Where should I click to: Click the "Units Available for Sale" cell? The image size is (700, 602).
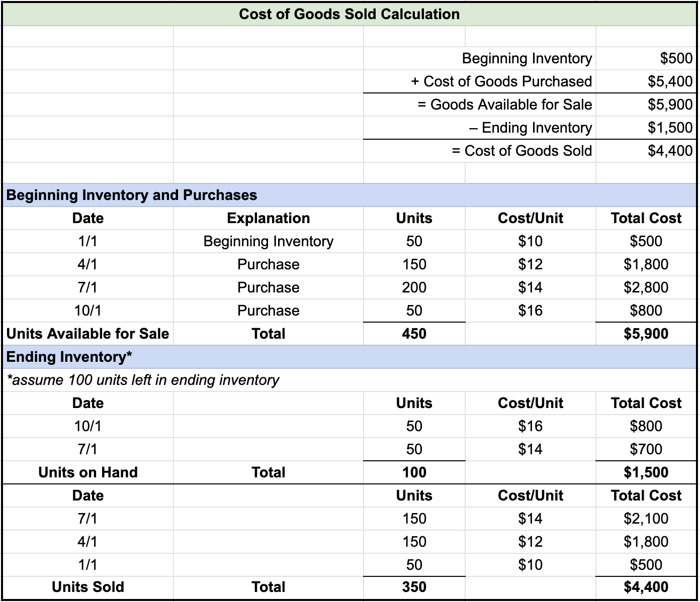coord(87,334)
